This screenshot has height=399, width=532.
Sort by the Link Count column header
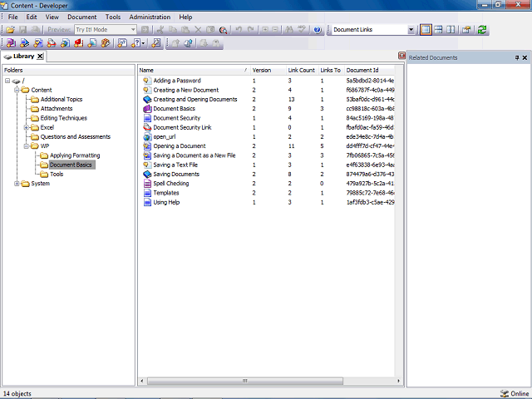302,70
